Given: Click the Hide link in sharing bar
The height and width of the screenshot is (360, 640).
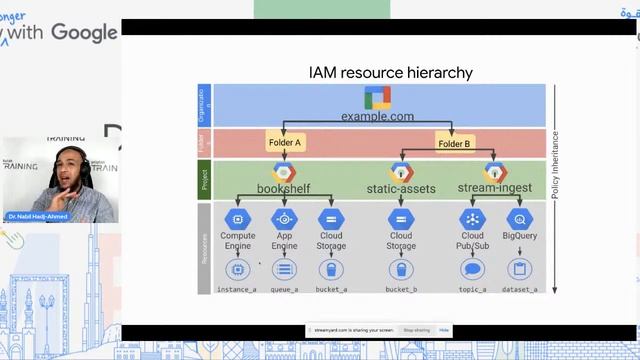Looking at the screenshot, I should coord(444,330).
